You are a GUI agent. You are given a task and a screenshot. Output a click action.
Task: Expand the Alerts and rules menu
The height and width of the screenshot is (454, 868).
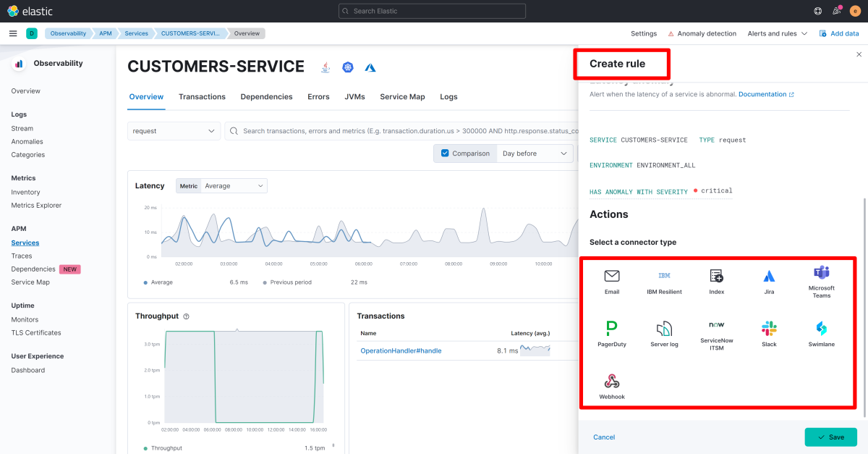tap(777, 33)
